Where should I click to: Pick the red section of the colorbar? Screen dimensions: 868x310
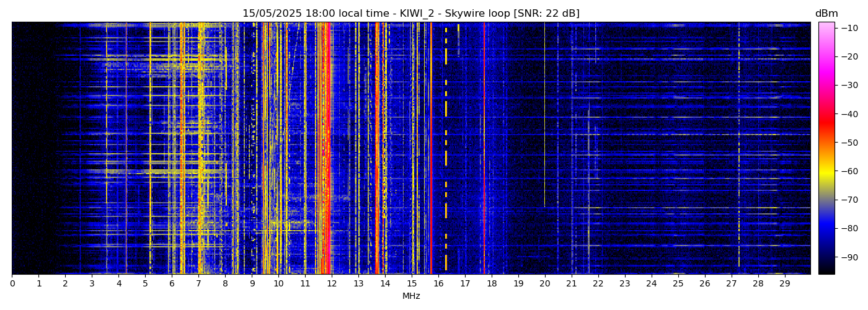tap(826, 121)
